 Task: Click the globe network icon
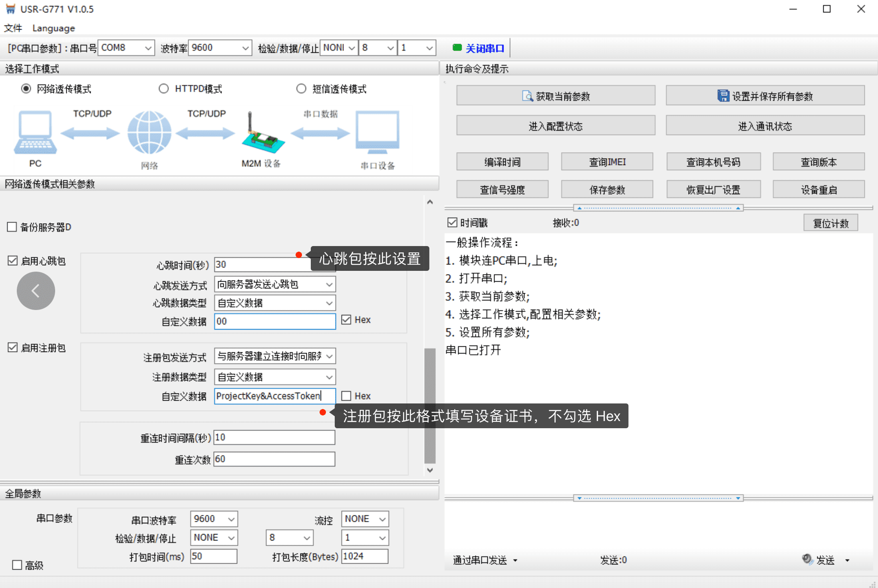(149, 133)
